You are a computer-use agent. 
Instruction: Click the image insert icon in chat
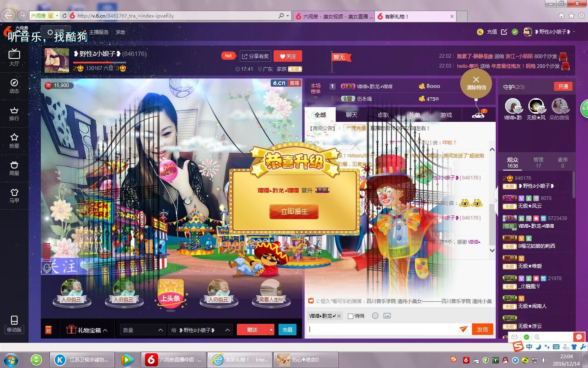[387, 316]
